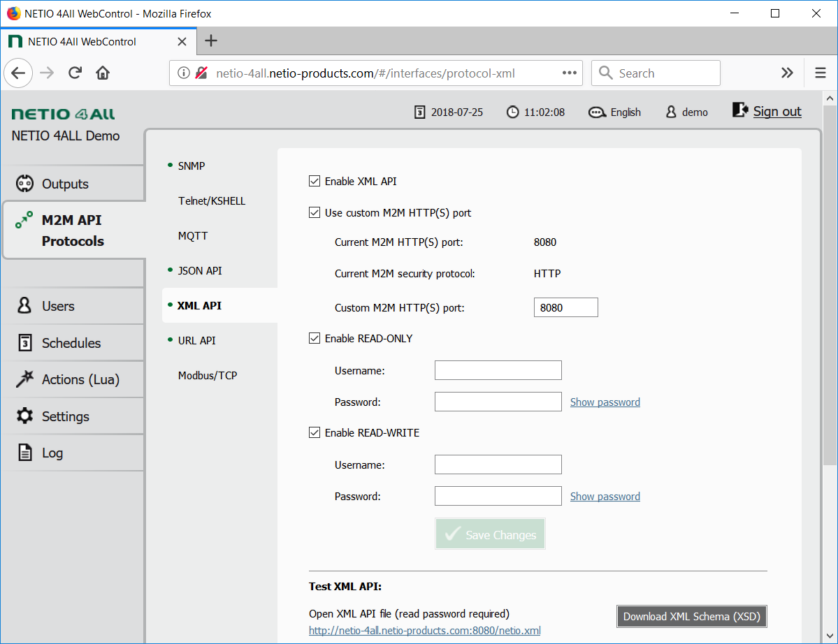Click Sign out link
The image size is (838, 644).
(x=777, y=111)
